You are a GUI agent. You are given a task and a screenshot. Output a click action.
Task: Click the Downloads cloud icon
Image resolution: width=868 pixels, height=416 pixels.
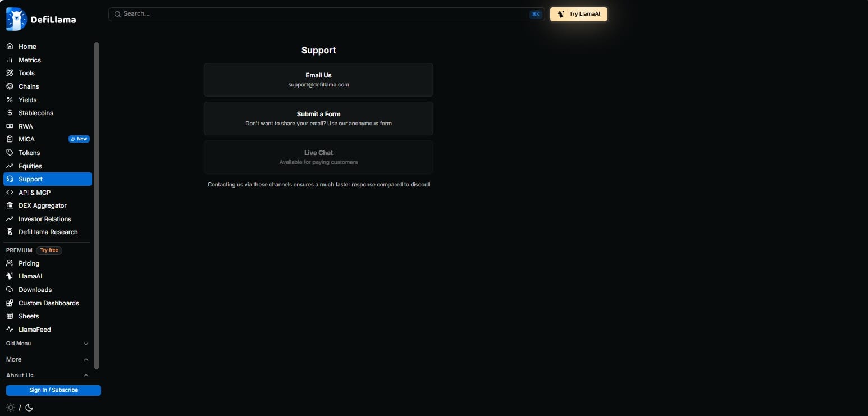[10, 290]
